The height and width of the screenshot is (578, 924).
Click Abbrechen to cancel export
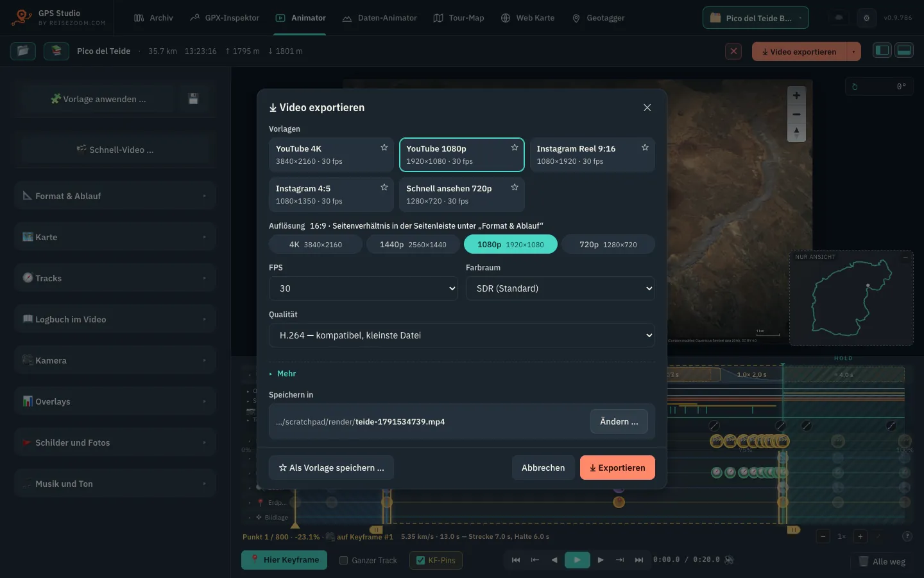tap(543, 468)
